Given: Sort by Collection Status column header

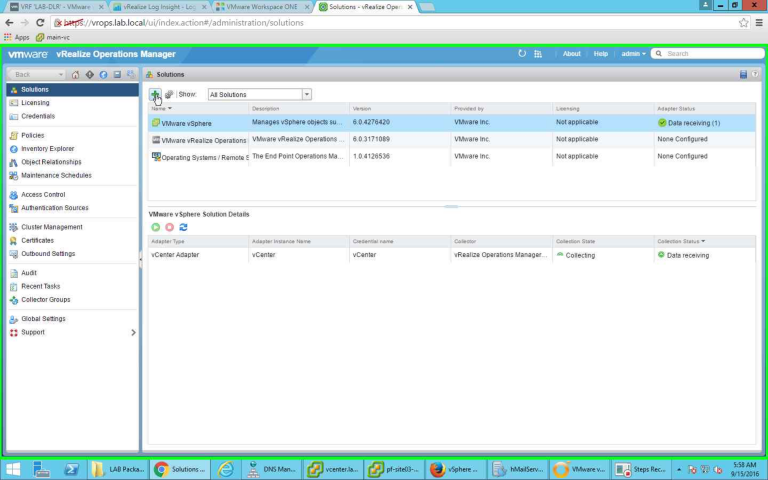Looking at the screenshot, I should pyautogui.click(x=704, y=241).
